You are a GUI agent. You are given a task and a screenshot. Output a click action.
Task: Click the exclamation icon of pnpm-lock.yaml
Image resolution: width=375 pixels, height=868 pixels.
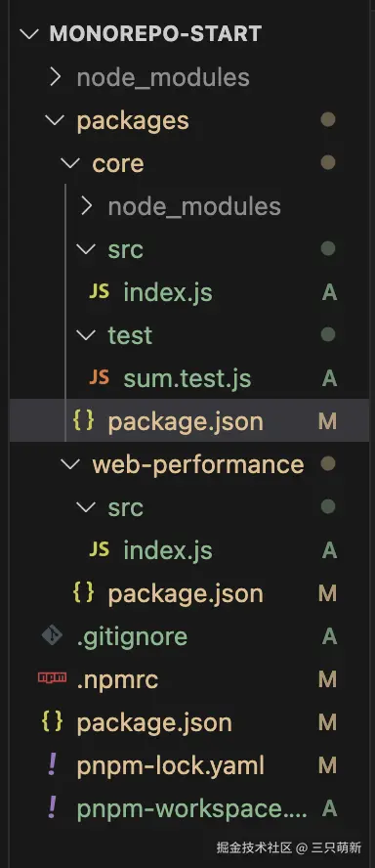pos(53,764)
